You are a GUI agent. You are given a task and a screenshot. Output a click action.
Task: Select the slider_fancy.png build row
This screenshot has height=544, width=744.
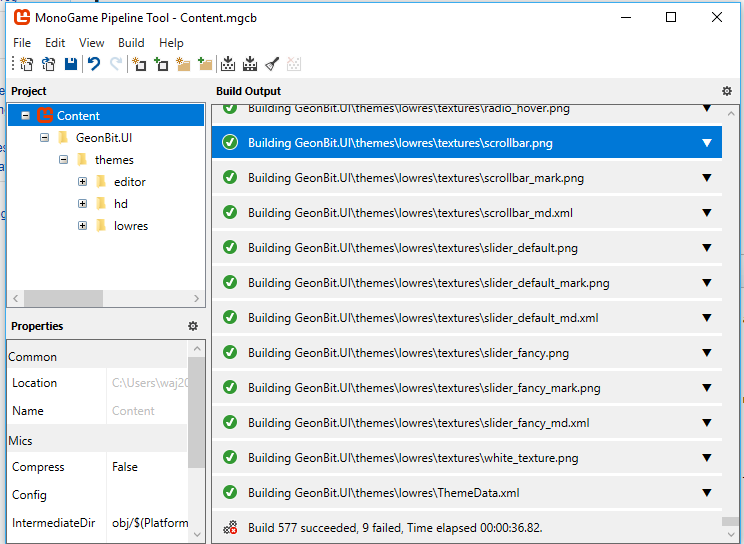click(x=467, y=353)
